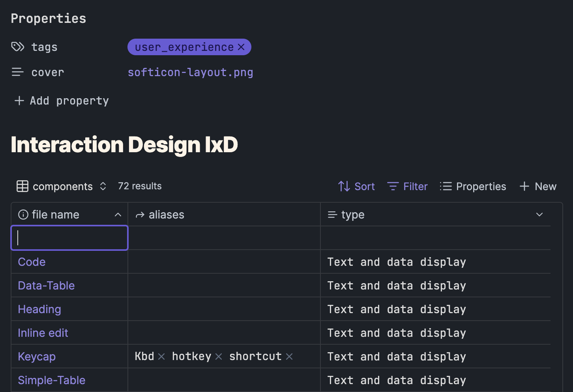Remove the hotkey alias
Screen dimensions: 573x392
(x=219, y=357)
